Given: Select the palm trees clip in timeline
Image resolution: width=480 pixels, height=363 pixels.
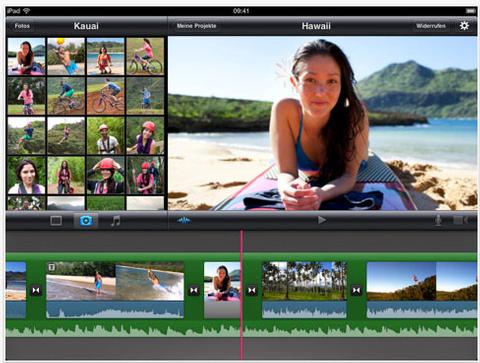Looking at the screenshot, I should pyautogui.click(x=304, y=289).
